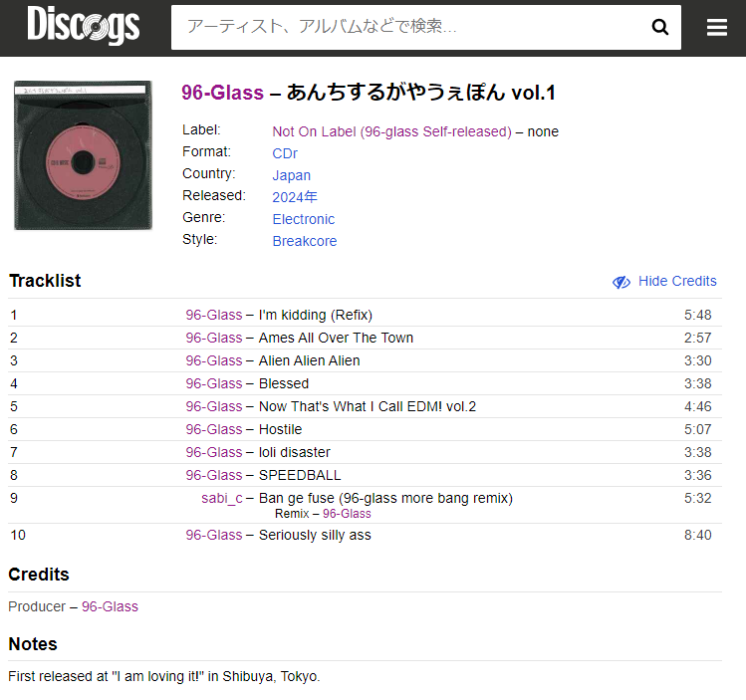Click duration 5:48 of track 1

tap(697, 315)
